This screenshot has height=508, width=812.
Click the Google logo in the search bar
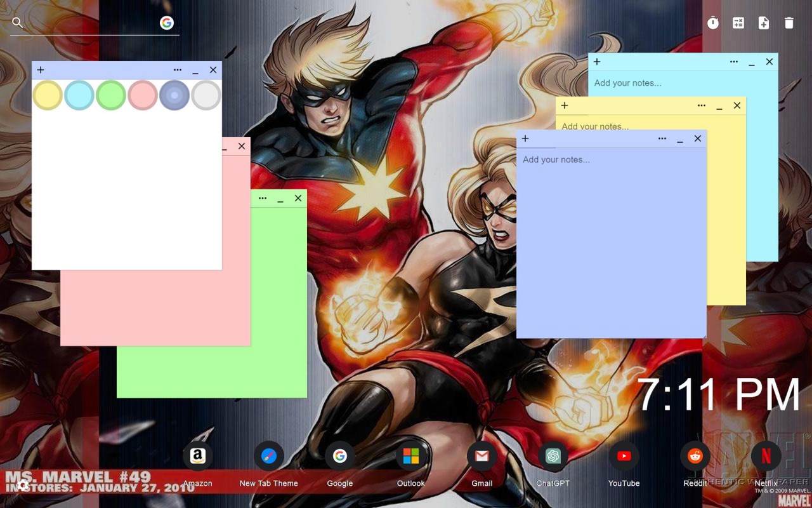coord(167,23)
